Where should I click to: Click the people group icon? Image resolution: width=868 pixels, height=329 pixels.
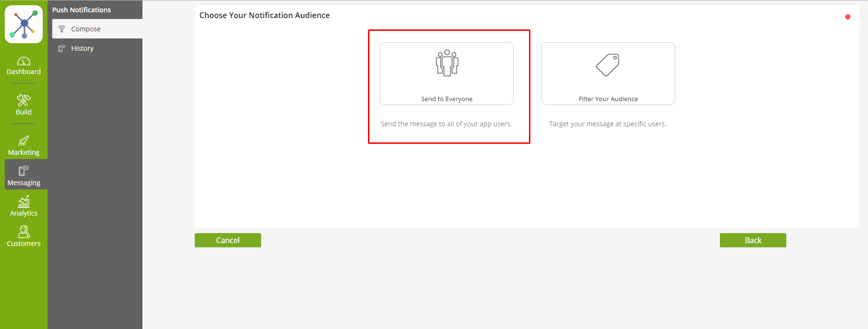447,63
